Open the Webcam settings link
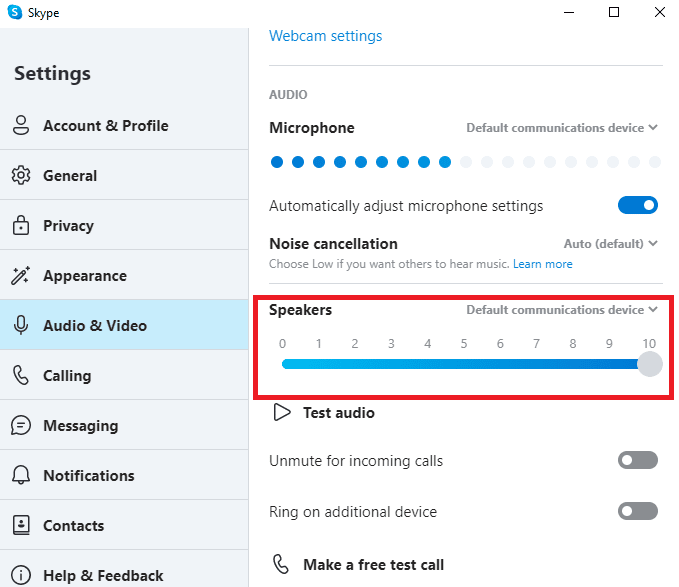The height and width of the screenshot is (587, 679). click(326, 36)
